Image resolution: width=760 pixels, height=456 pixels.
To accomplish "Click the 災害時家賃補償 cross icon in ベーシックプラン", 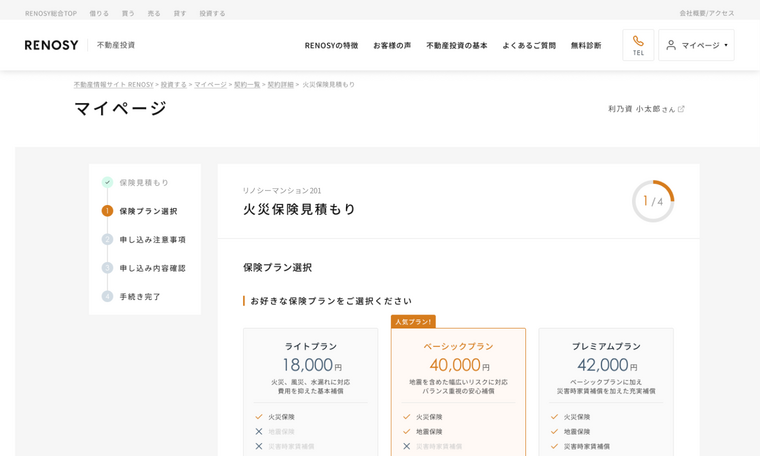I will (407, 446).
